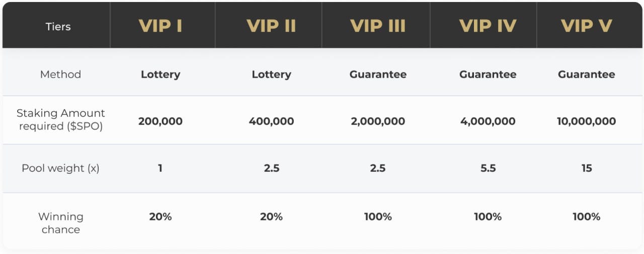Click the Pool weight (x) row label

(60, 168)
